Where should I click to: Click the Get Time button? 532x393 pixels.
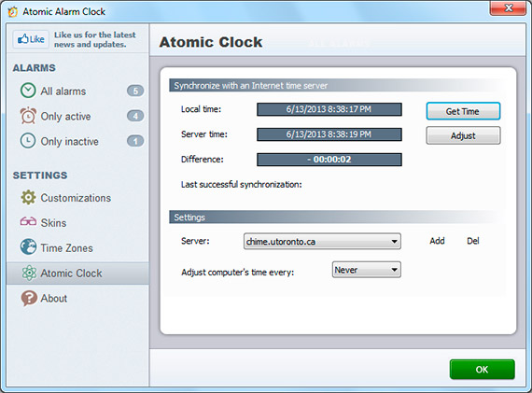(x=463, y=111)
